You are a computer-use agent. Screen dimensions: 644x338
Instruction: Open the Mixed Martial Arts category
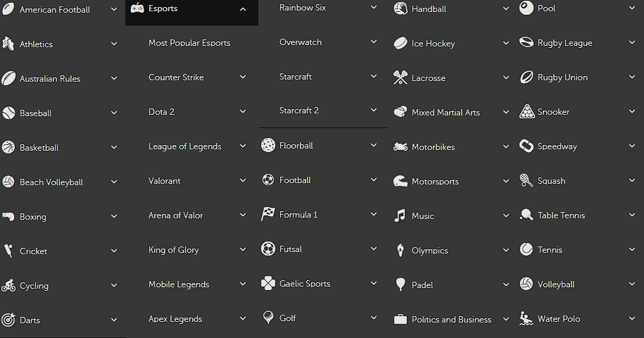pyautogui.click(x=446, y=112)
